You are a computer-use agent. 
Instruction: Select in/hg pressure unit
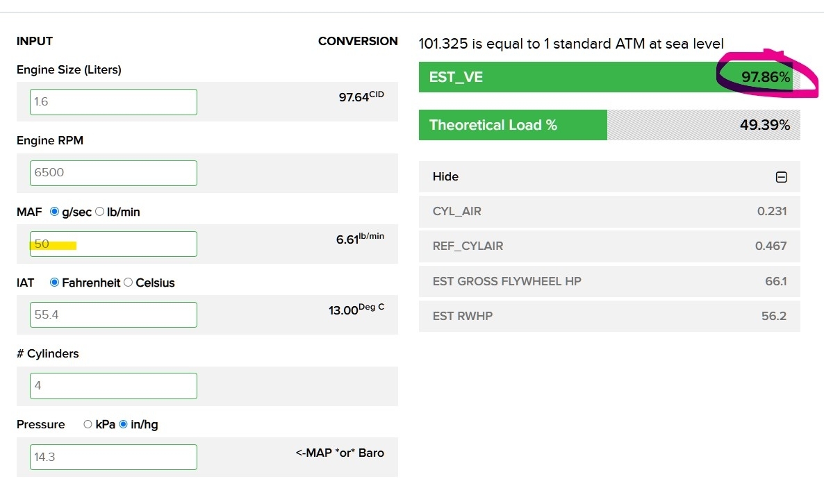pyautogui.click(x=123, y=424)
